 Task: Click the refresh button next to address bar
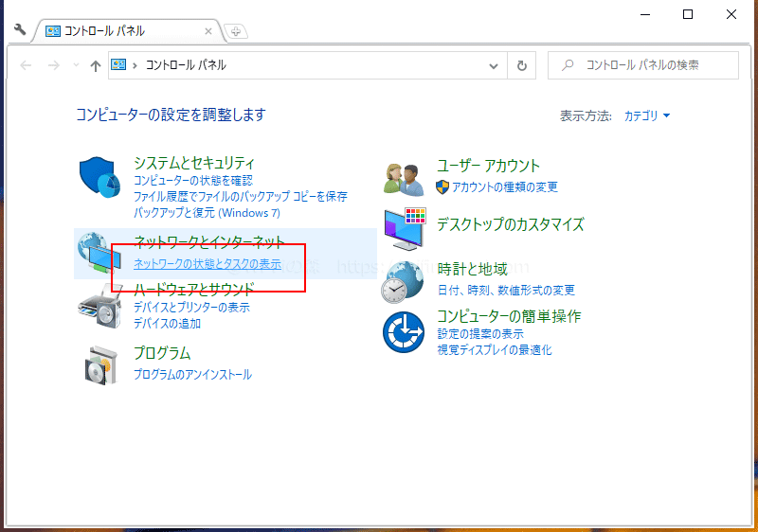[x=522, y=65]
